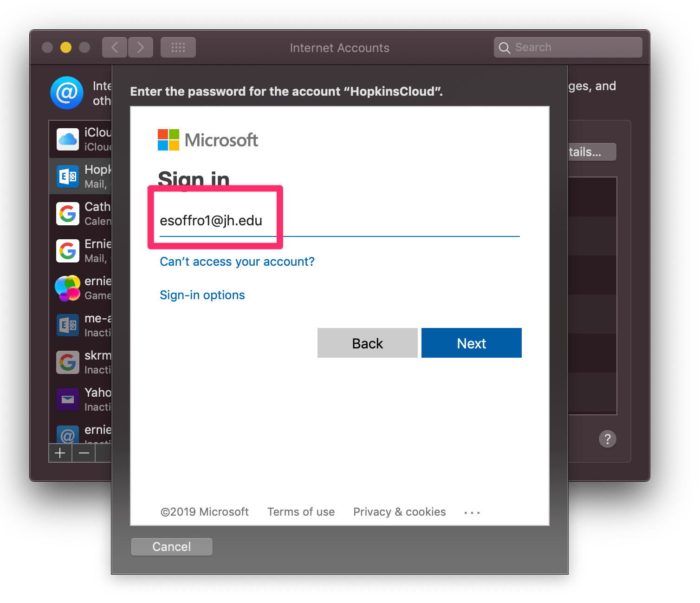This screenshot has width=700, height=603.
Task: Click the Microsoft logo
Action: point(207,140)
